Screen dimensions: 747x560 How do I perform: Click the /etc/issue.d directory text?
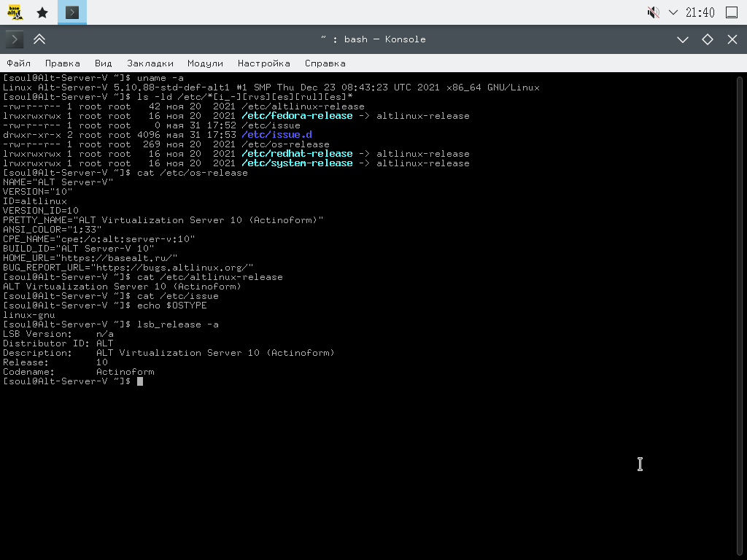pos(276,135)
